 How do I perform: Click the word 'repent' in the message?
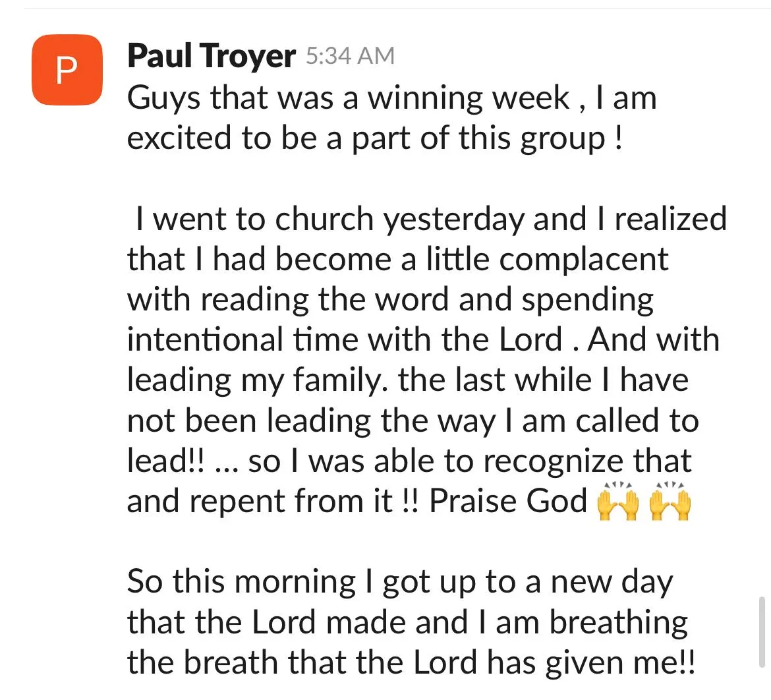(237, 502)
